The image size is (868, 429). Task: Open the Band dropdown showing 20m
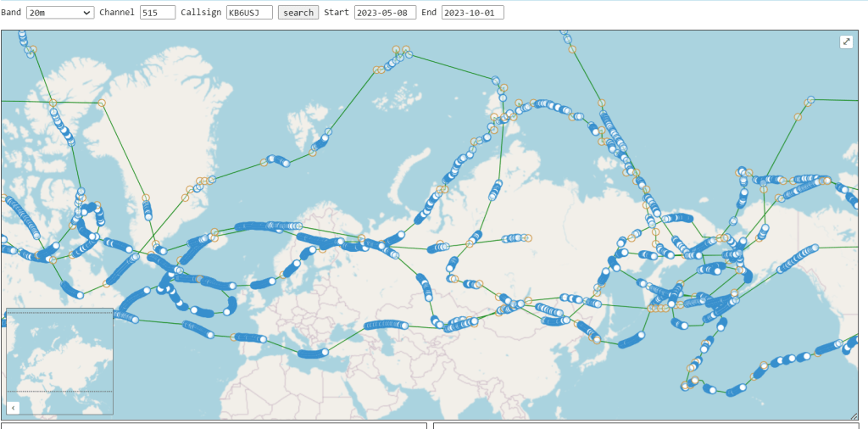tap(59, 13)
